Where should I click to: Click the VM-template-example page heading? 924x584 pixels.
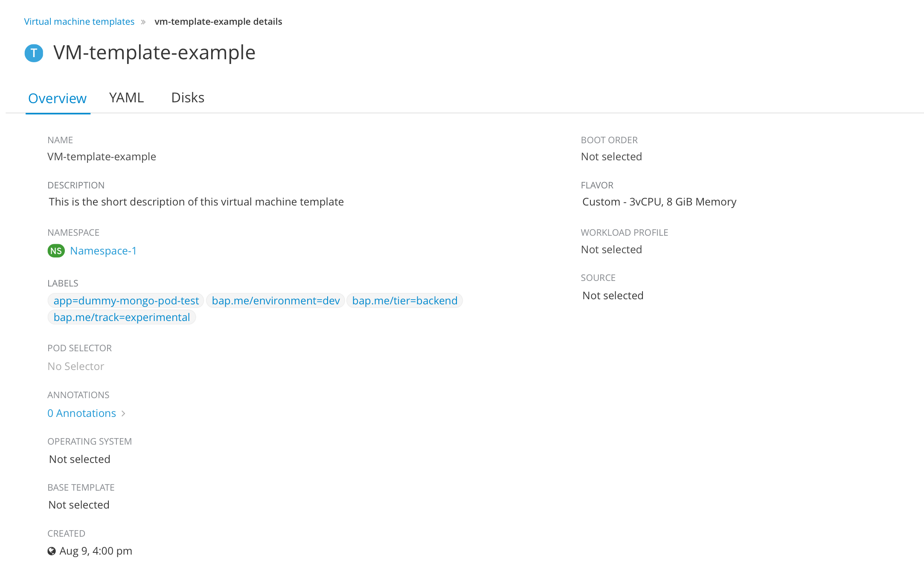(x=154, y=53)
